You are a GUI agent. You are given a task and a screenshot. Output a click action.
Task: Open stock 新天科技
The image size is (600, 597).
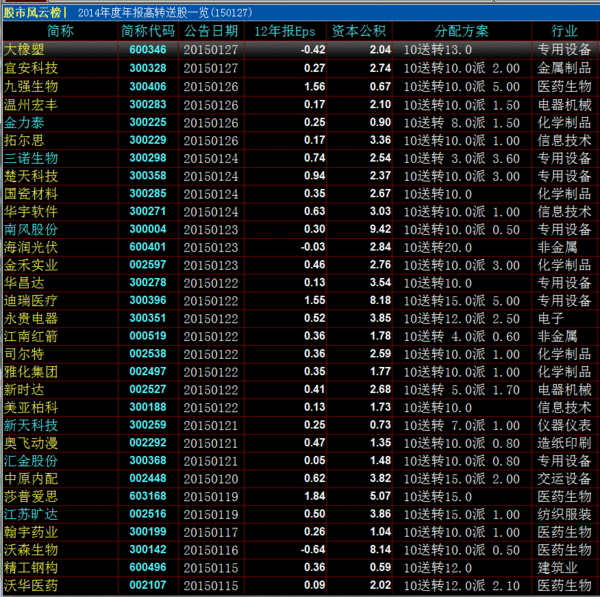[31, 425]
